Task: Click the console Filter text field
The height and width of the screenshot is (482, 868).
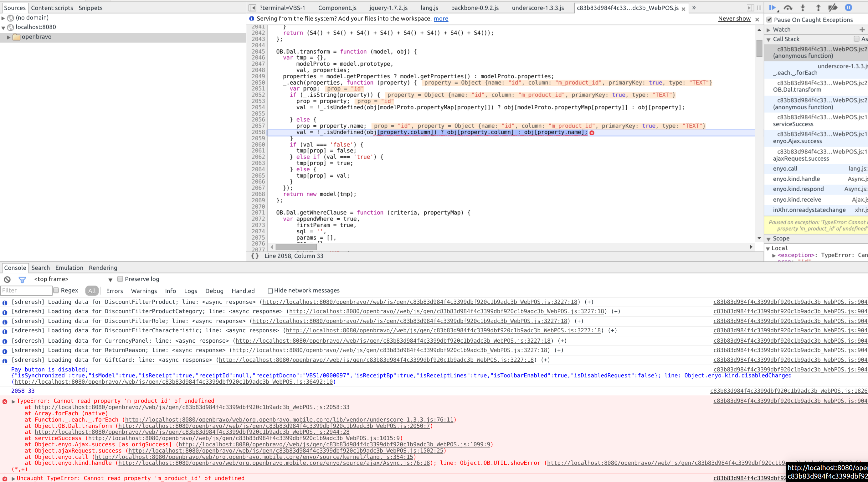Action: (x=26, y=290)
